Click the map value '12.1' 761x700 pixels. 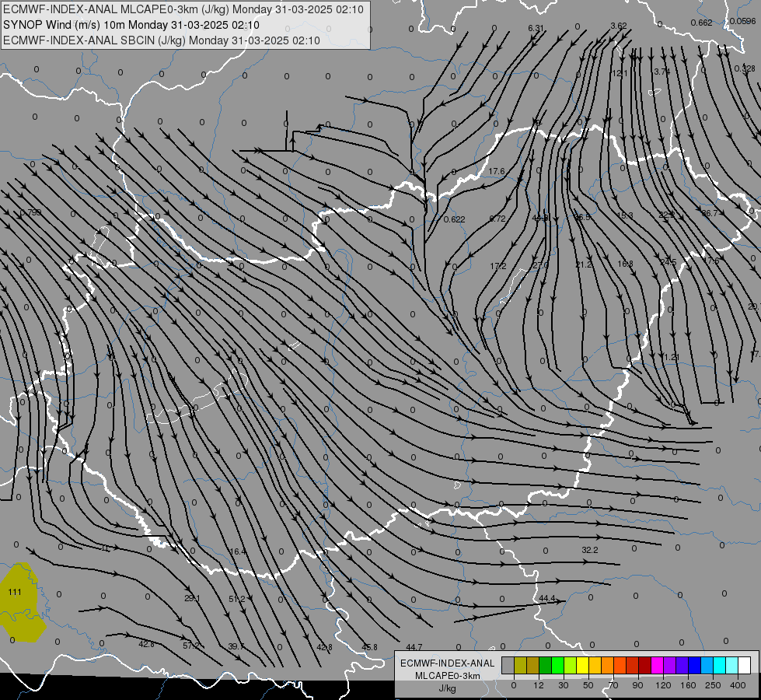(620, 73)
